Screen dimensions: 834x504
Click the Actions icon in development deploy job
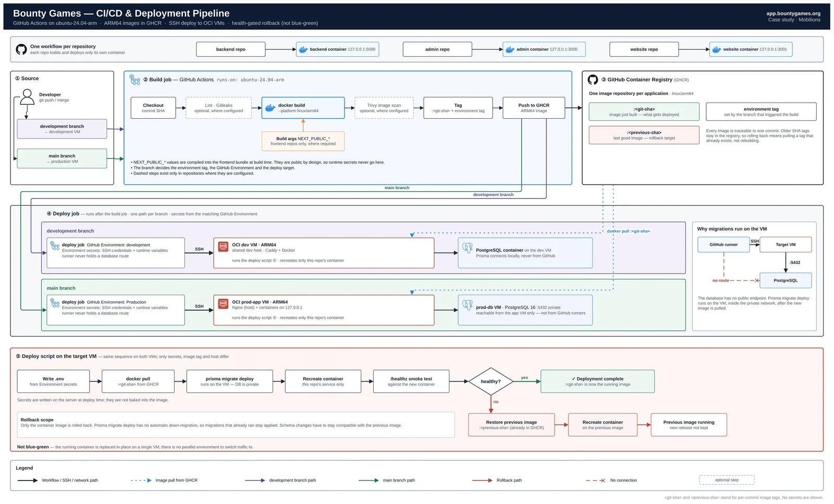click(x=55, y=245)
